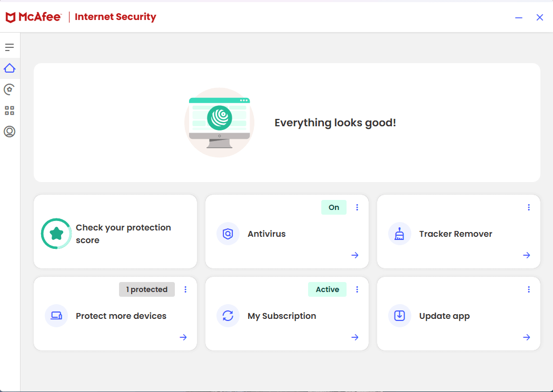553x392 pixels.
Task: Open the account profile icon in the sidebar
Action: [x=9, y=132]
